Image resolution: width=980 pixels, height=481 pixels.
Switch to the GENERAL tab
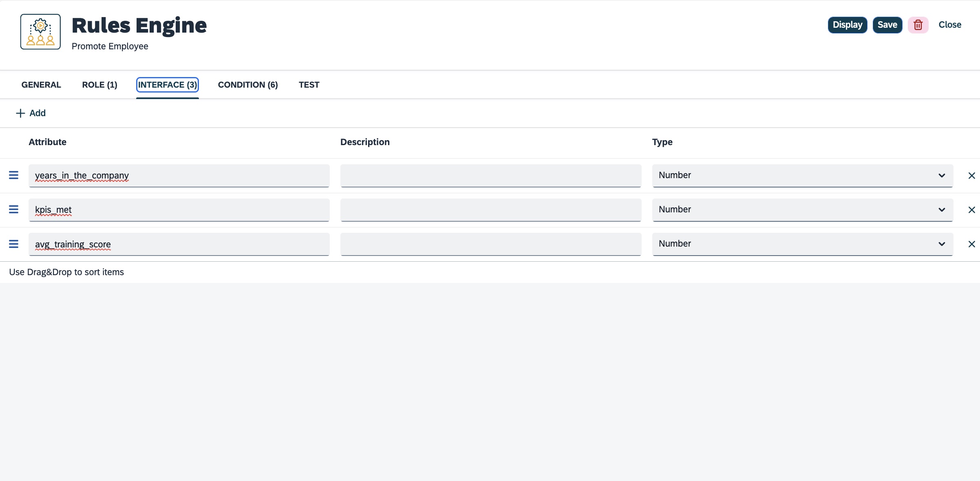click(41, 85)
